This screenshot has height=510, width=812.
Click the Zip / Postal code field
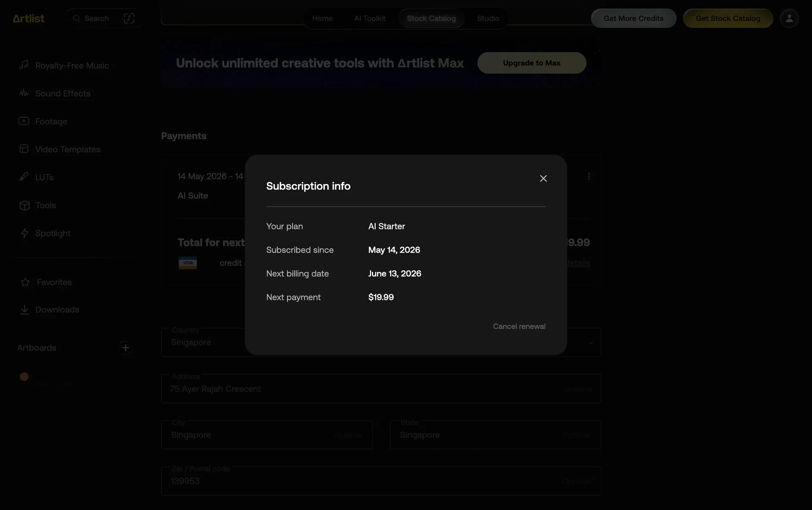click(x=381, y=481)
